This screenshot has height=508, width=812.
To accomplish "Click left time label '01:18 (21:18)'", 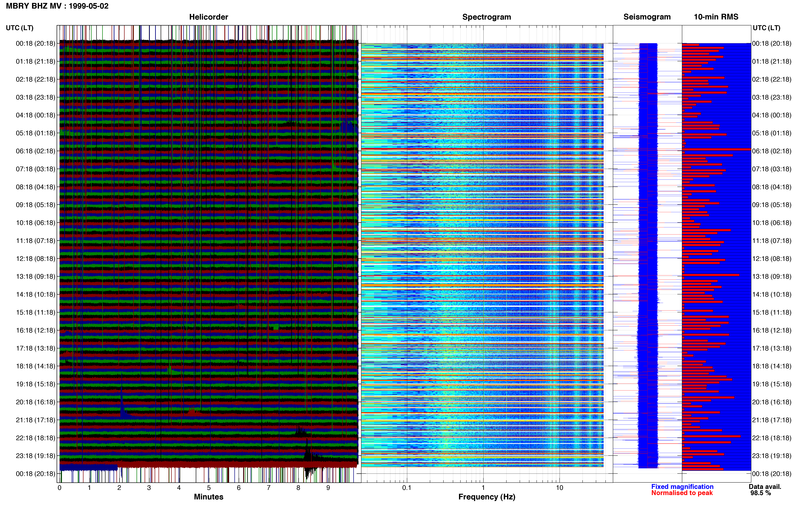I will (x=36, y=61).
